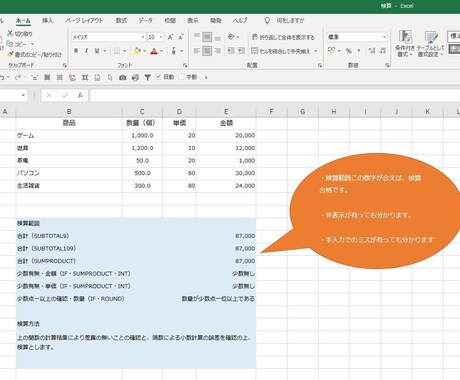Uncheck the 自動 calculation checkbox
Screen dimensions: 460x380
pyautogui.click(x=159, y=77)
